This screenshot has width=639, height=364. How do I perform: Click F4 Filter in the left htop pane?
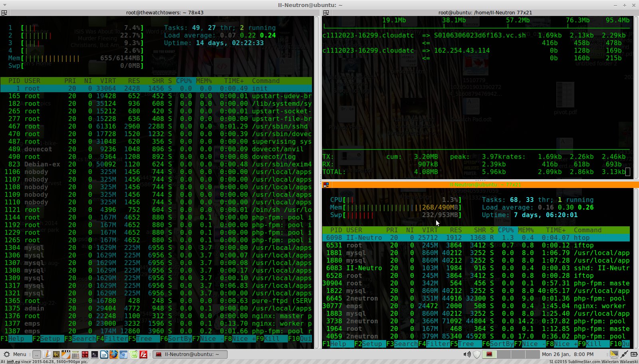pos(112,338)
